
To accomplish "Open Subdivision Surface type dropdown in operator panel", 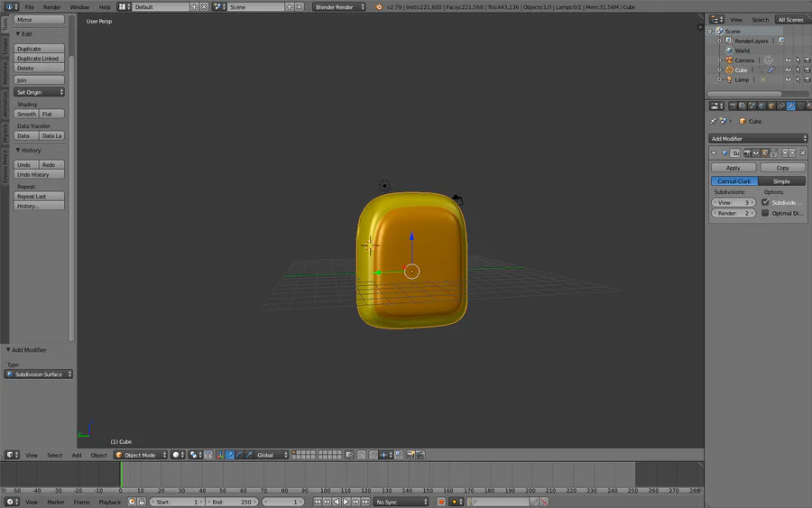I will click(38, 374).
